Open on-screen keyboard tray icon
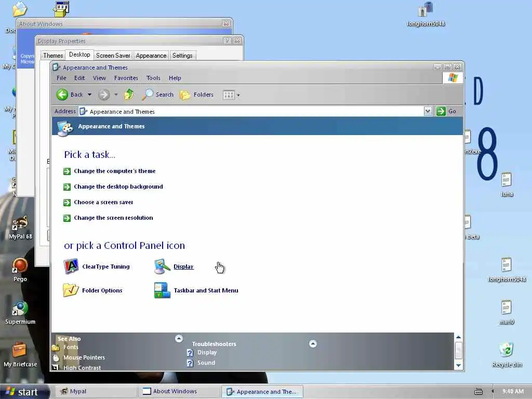Viewport: 532px width, 399px height. (478, 392)
